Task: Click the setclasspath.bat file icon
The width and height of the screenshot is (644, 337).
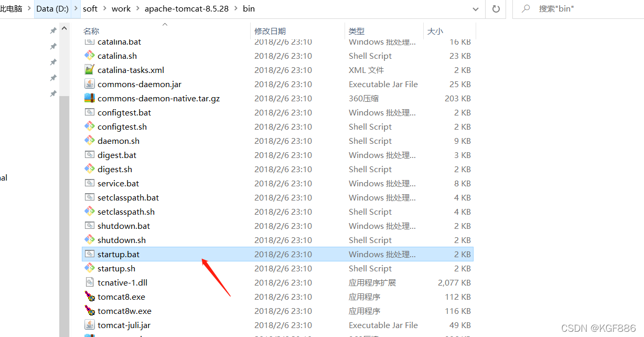Action: (x=89, y=197)
